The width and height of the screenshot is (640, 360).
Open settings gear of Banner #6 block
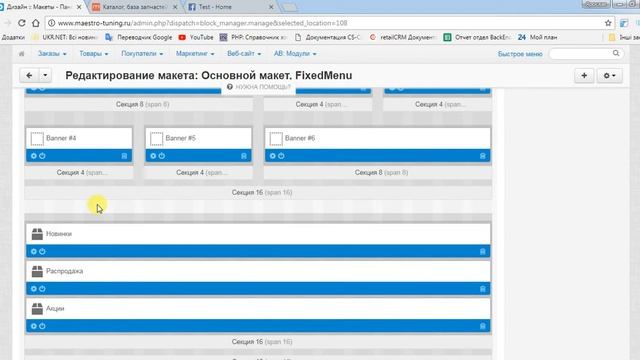click(273, 156)
